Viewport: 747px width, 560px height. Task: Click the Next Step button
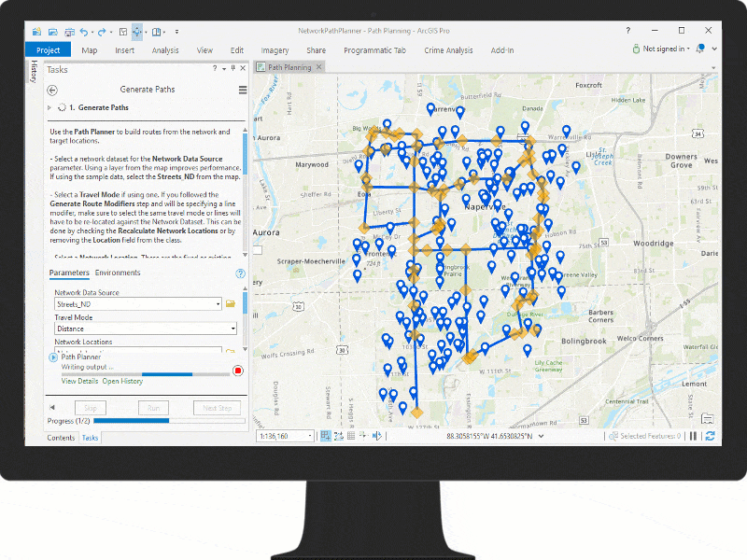point(218,408)
